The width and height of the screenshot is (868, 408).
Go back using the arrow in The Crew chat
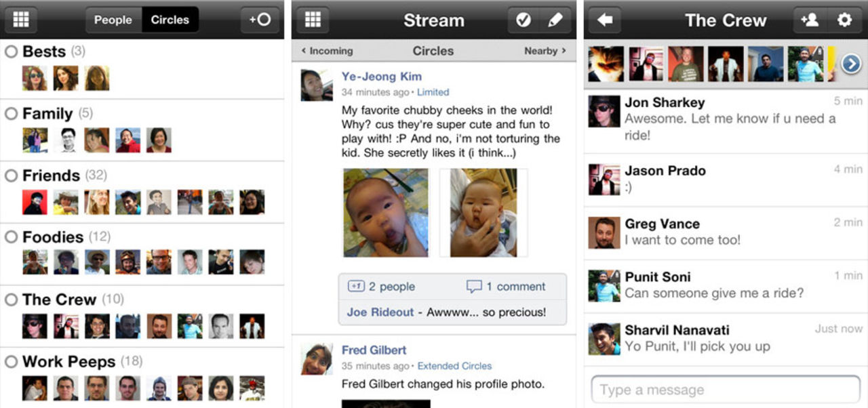(x=604, y=19)
